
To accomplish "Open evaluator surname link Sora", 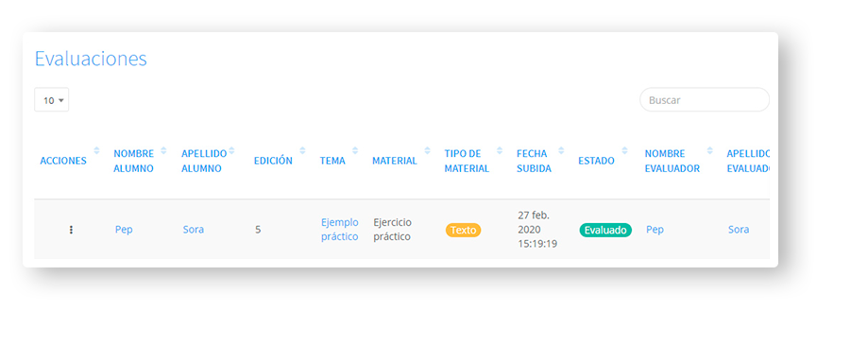I will coord(739,230).
